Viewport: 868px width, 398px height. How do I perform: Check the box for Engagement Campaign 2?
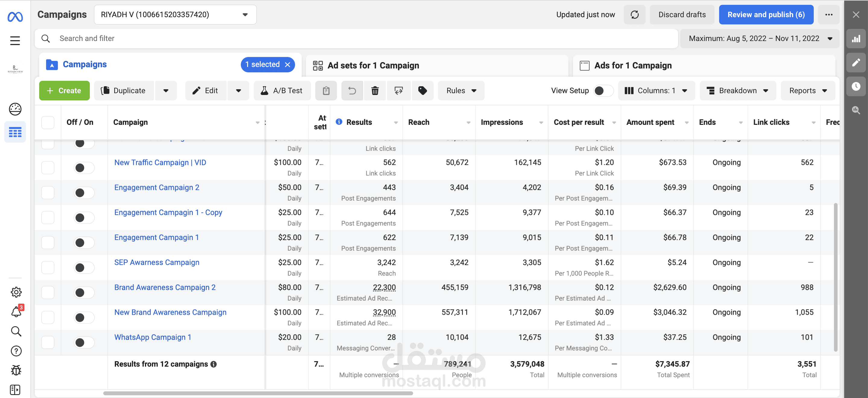point(48,192)
